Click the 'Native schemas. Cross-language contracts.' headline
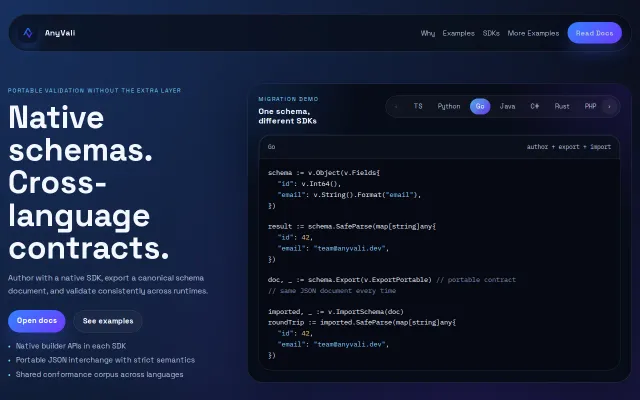 [x=89, y=182]
